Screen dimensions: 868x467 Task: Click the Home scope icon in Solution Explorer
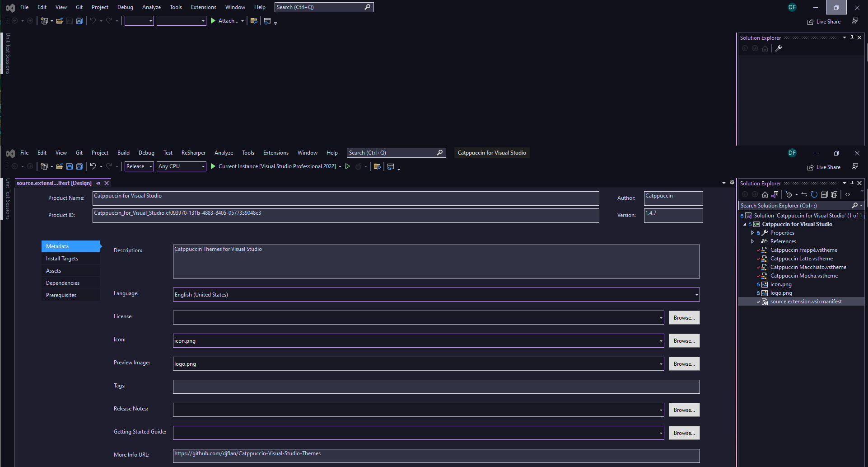click(765, 194)
